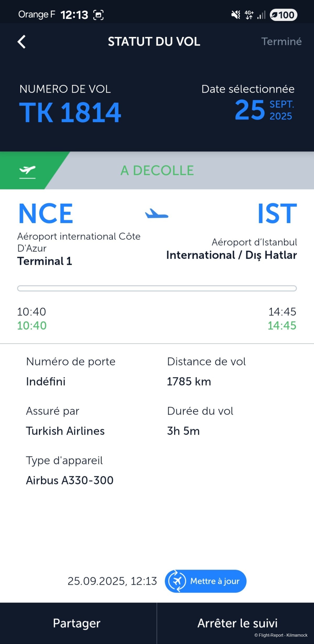Tap the flight number TK 1814
Viewport: 314px width, 644px height.
tap(70, 113)
